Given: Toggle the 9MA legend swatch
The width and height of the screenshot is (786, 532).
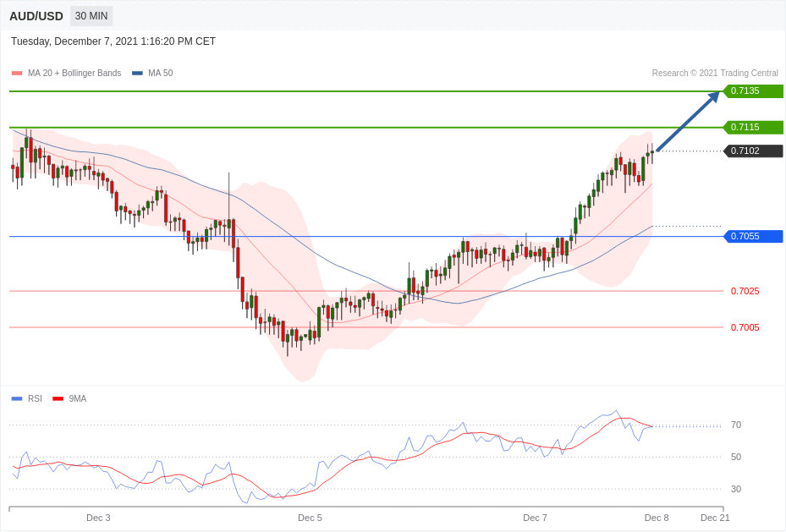Looking at the screenshot, I should 58,398.
